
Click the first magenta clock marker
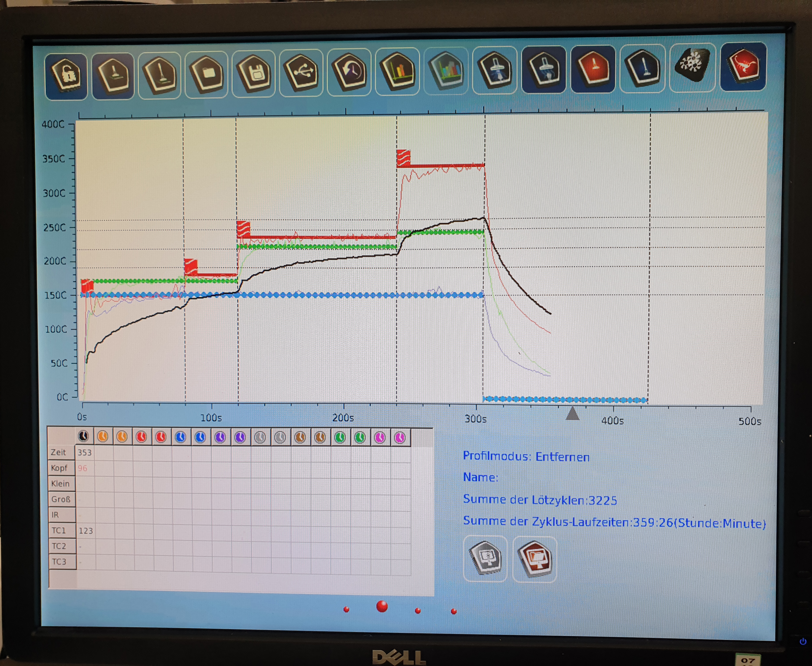pos(380,437)
